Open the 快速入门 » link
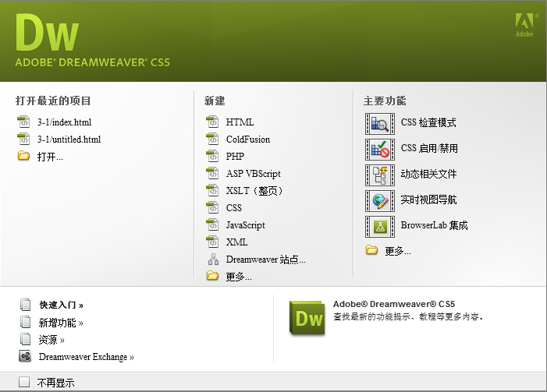 click(x=61, y=305)
